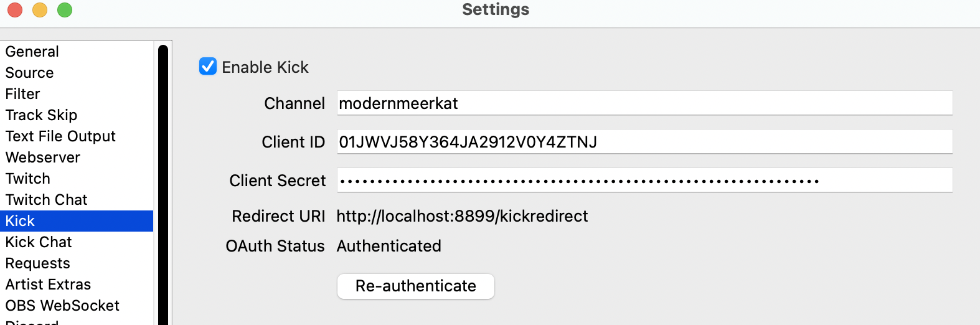Screen dimensions: 980x325
Task: Go to Requests section
Action: tap(38, 263)
